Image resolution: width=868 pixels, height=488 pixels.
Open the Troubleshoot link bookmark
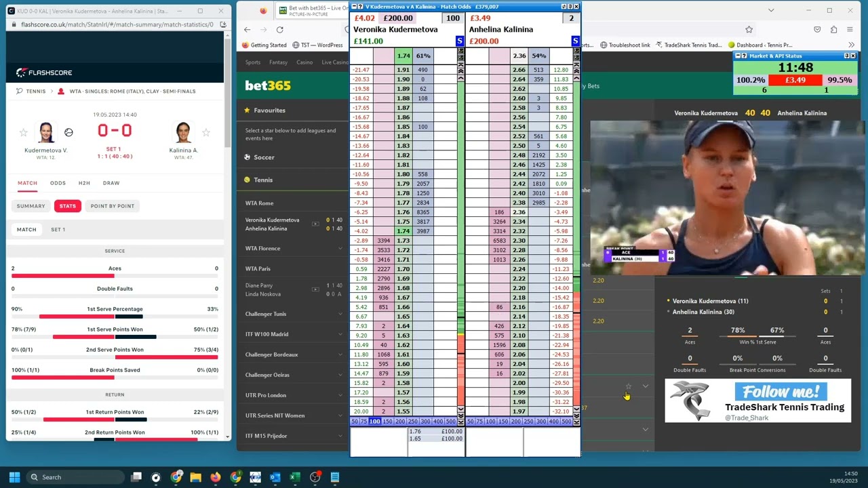(x=625, y=45)
